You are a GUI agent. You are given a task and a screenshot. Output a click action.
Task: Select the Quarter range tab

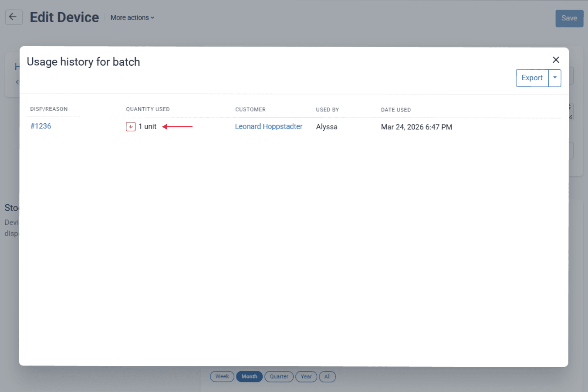(x=279, y=376)
